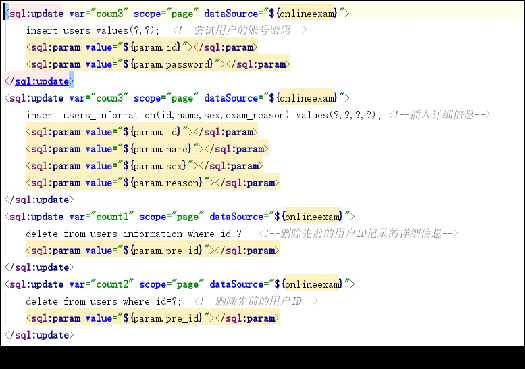The width and height of the screenshot is (525, 369).
Task: Click the insert users_information(id,name,sex,exam_reason) statement
Action: tap(204, 115)
